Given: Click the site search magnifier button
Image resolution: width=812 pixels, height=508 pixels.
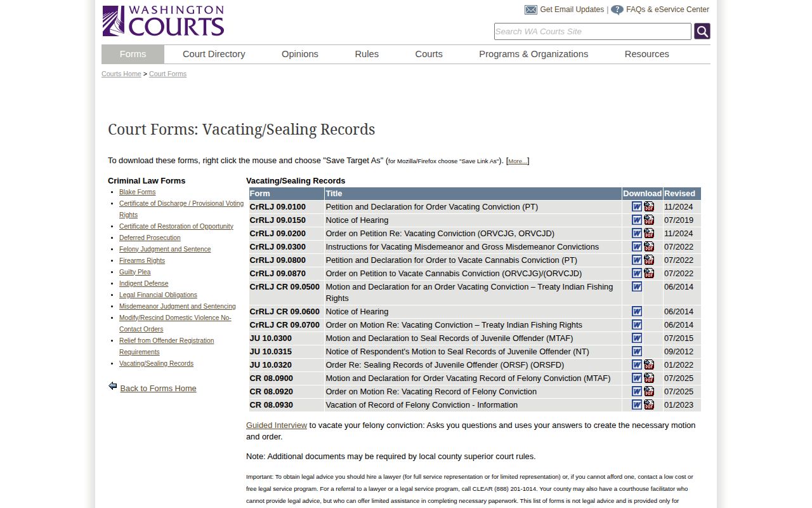Looking at the screenshot, I should (x=702, y=31).
